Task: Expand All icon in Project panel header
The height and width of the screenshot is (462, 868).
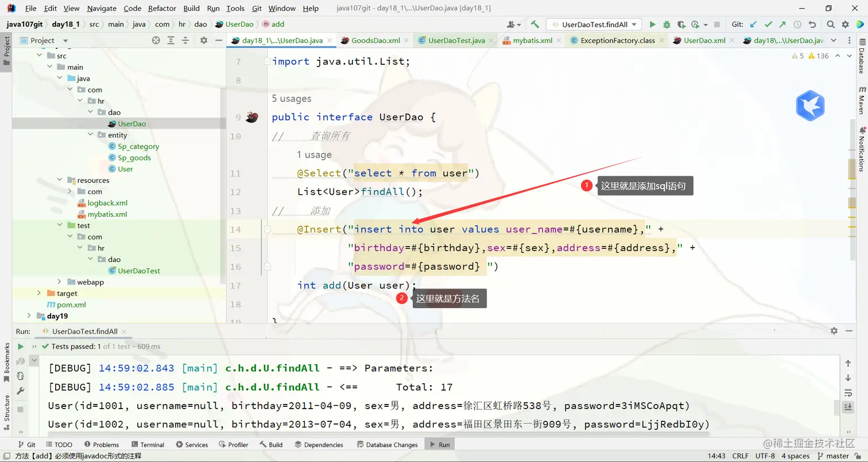Action: coord(171,40)
